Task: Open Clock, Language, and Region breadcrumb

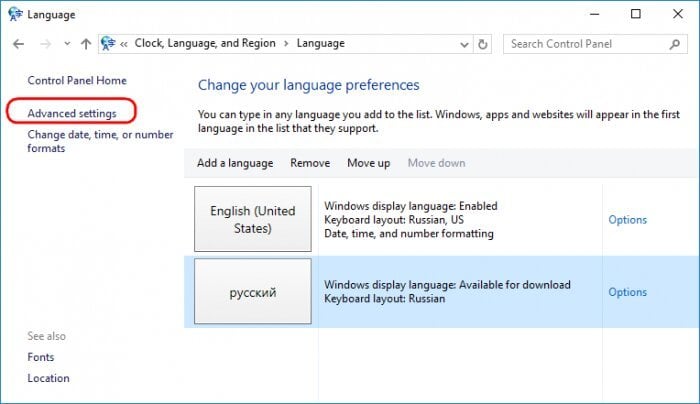Action: click(x=205, y=43)
